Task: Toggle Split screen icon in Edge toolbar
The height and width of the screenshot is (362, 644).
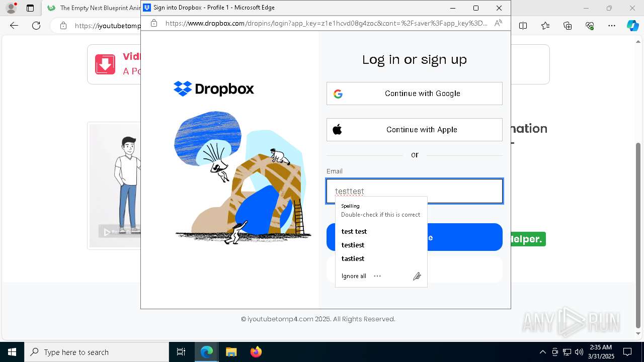Action: click(x=523, y=26)
